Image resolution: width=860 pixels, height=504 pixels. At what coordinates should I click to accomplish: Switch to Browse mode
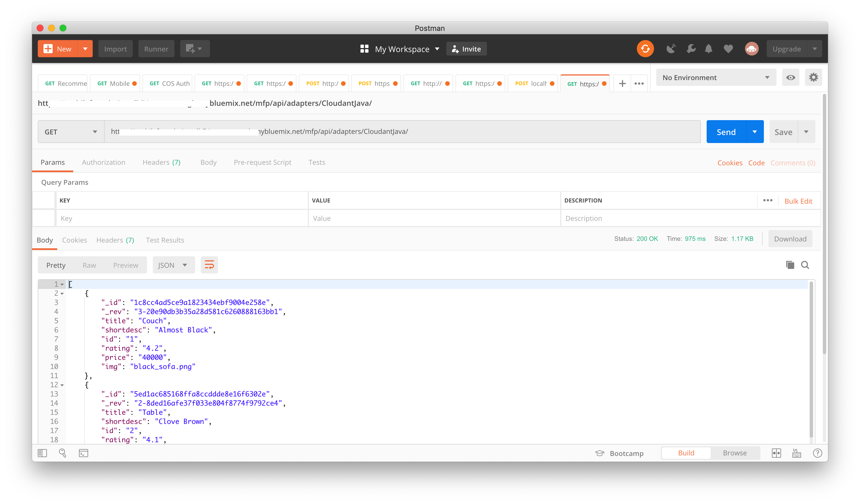click(734, 453)
